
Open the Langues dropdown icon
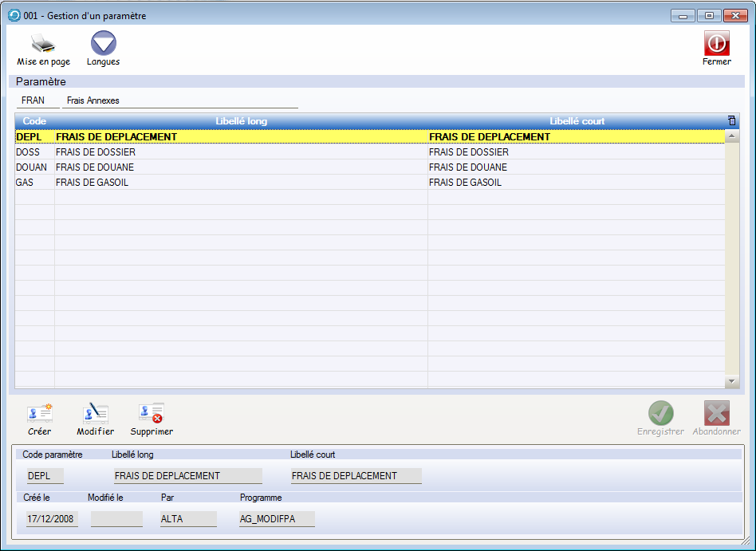pos(103,45)
